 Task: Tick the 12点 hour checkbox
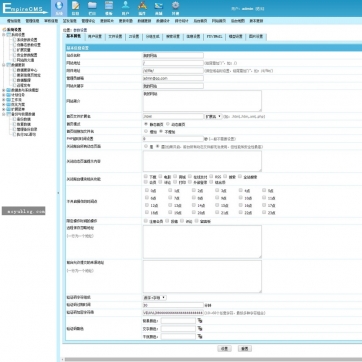pos(147,205)
